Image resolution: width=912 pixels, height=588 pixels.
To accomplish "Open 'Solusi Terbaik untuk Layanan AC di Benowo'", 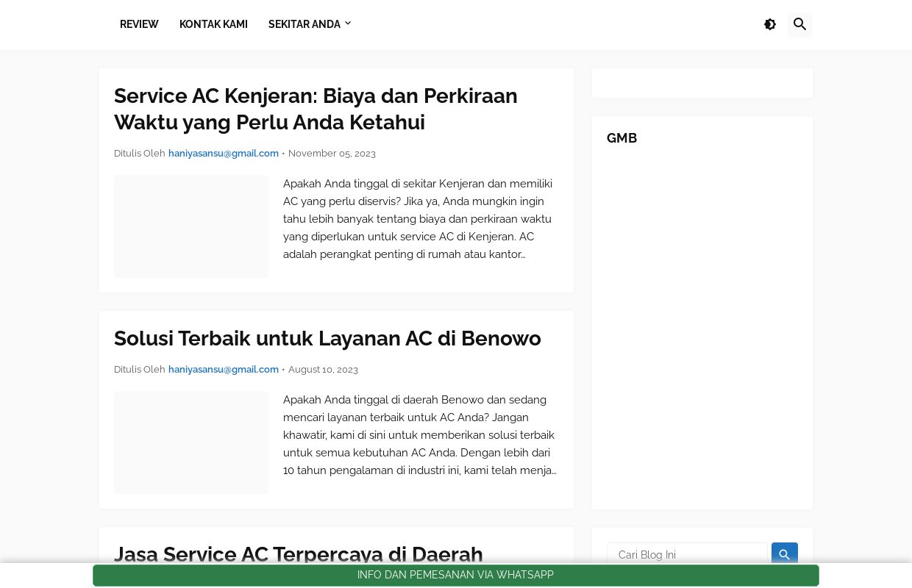I will [x=327, y=338].
